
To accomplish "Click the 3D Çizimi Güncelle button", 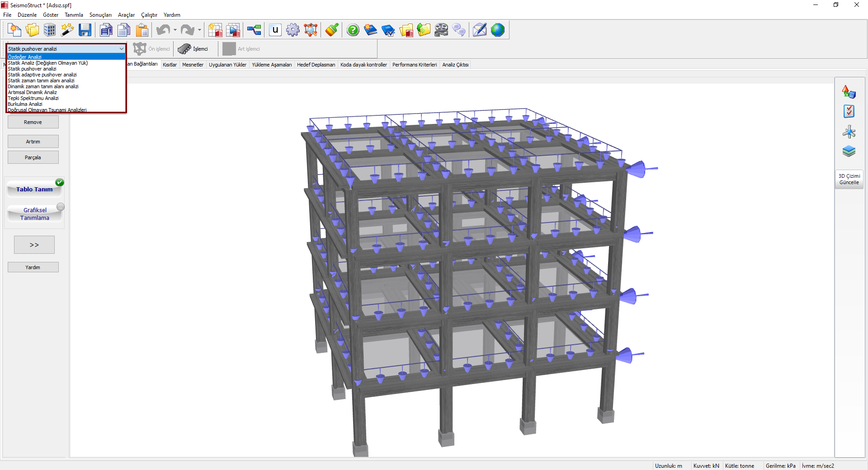I will click(x=849, y=179).
